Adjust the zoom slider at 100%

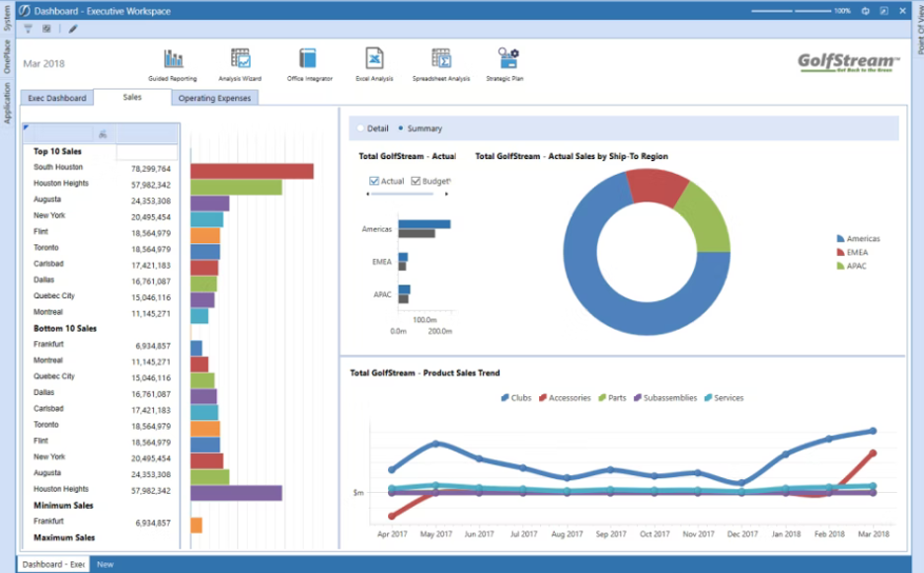click(791, 11)
